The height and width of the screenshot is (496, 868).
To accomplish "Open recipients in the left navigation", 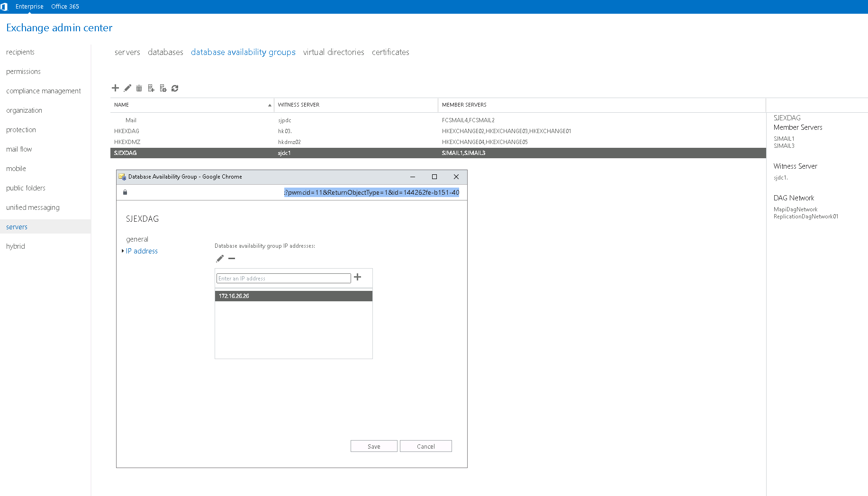I will 20,52.
